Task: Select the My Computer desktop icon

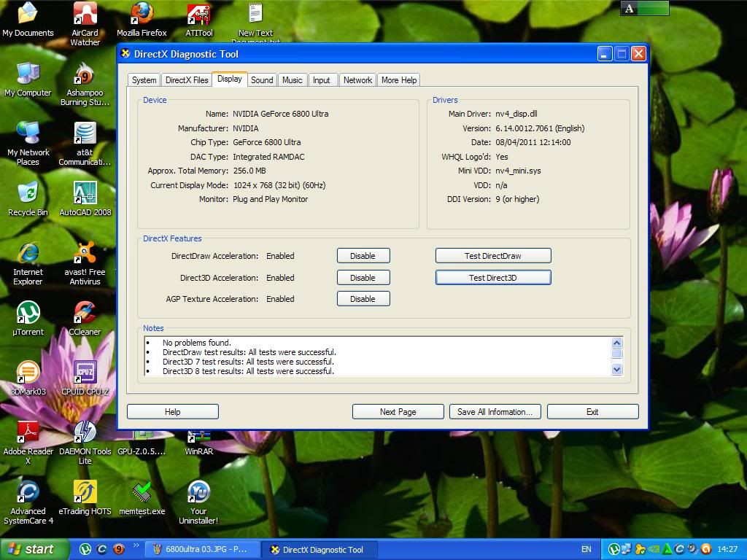Action: (28, 79)
